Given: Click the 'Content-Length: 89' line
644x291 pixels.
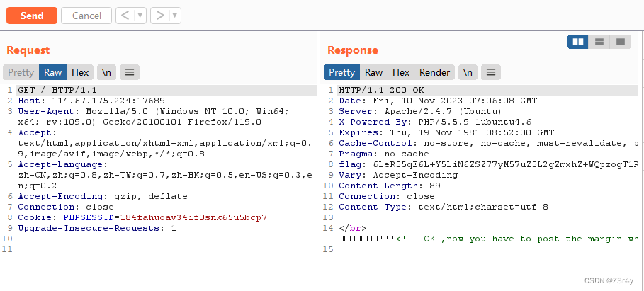Looking at the screenshot, I should point(390,186).
